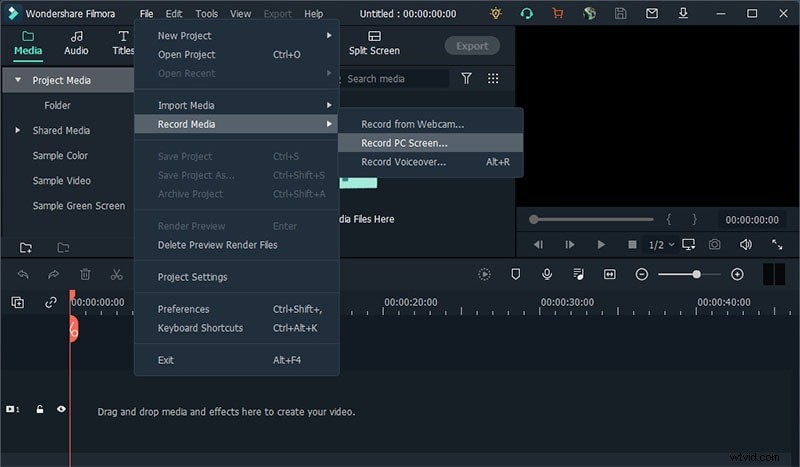Click the preview scrubber progress slider

[591, 219]
